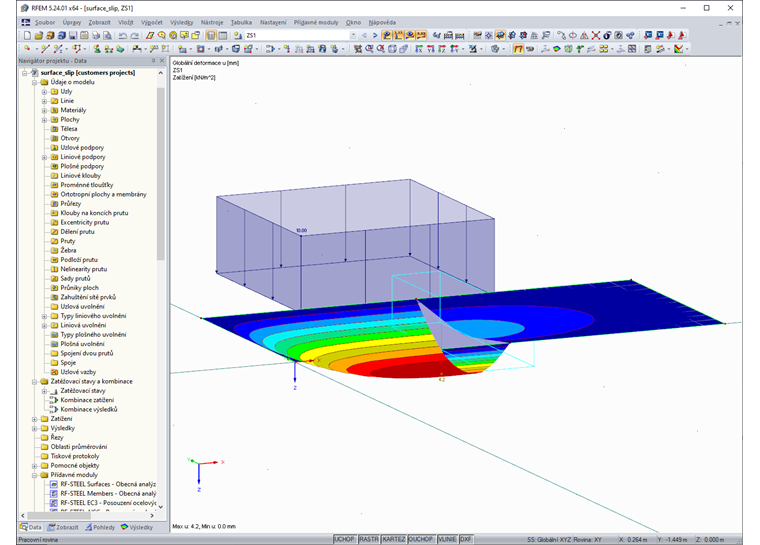Viewport: 760px width, 545px height.
Task: Open the Přídavné moduly menu
Action: [316, 22]
